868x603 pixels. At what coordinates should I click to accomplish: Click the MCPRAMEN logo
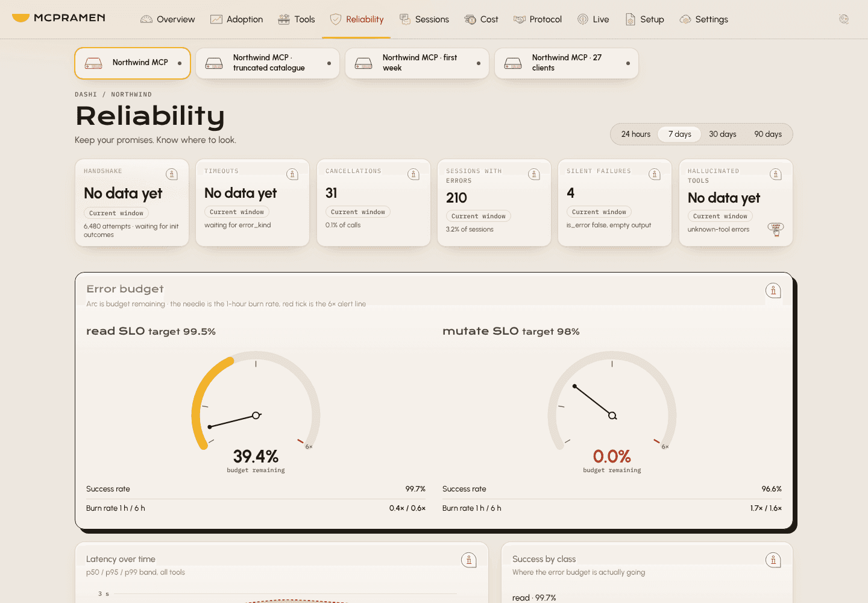tap(58, 18)
